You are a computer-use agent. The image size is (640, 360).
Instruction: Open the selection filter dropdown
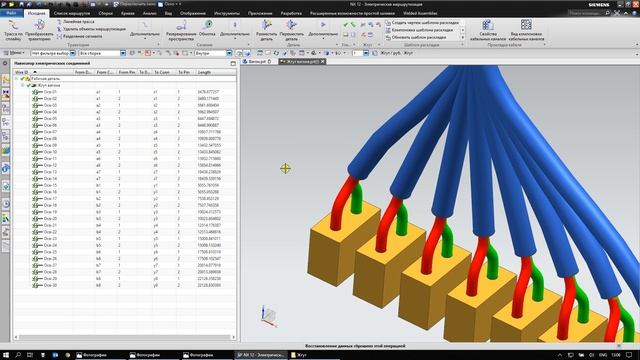click(x=73, y=53)
